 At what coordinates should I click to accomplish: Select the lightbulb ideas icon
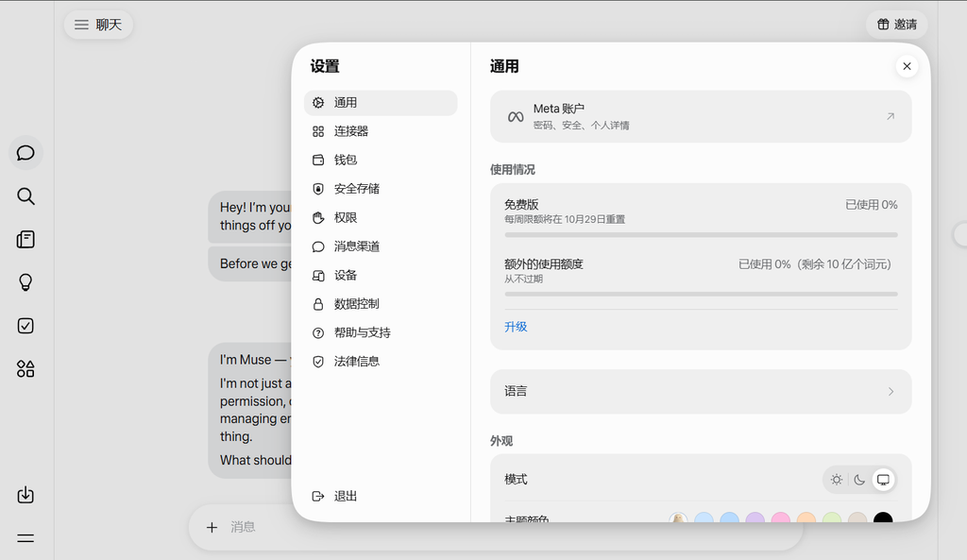[25, 282]
